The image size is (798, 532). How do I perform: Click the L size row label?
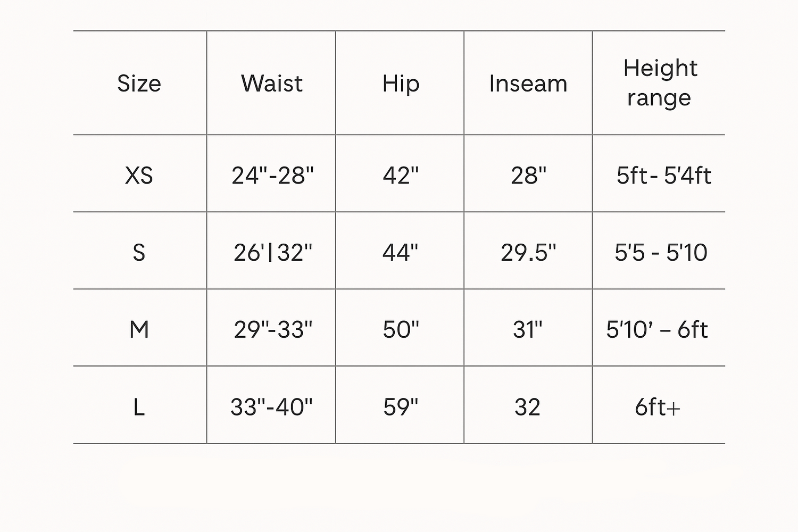click(139, 407)
